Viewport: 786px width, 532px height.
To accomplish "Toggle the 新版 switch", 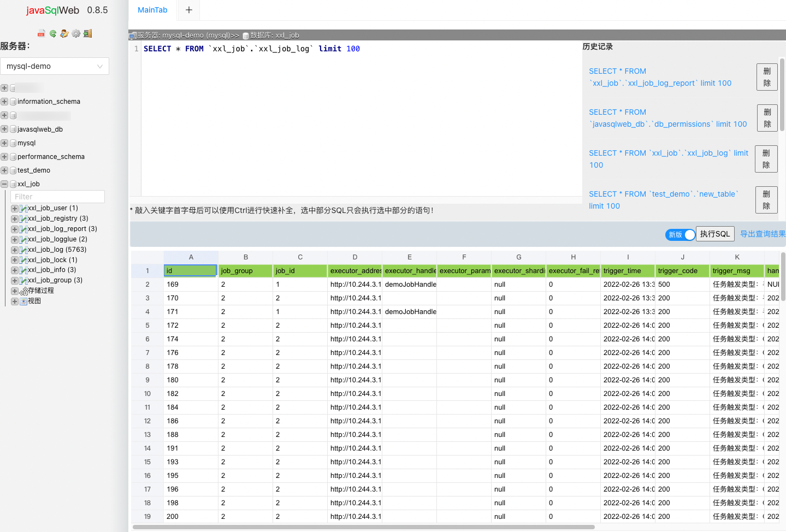I will [x=680, y=234].
